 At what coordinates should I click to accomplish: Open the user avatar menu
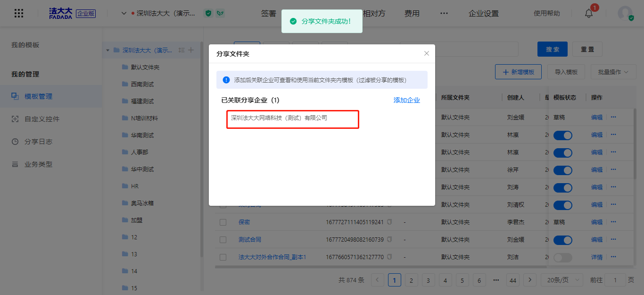(x=625, y=13)
